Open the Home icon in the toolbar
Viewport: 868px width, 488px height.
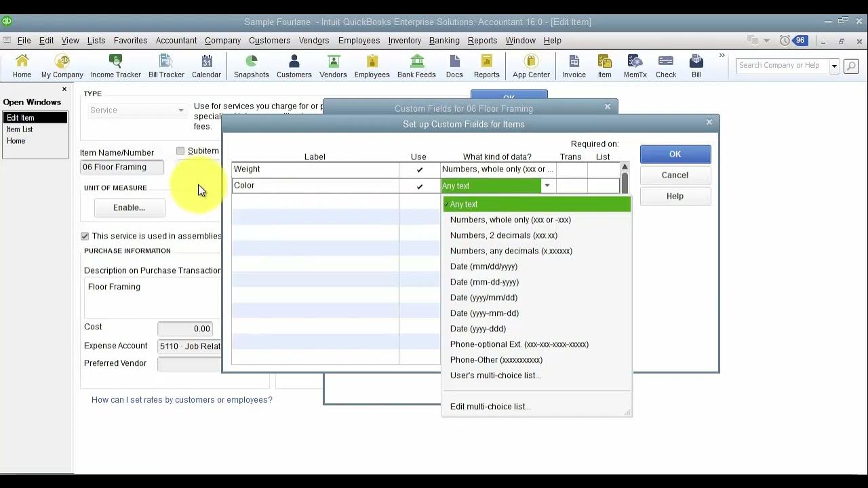[22, 66]
